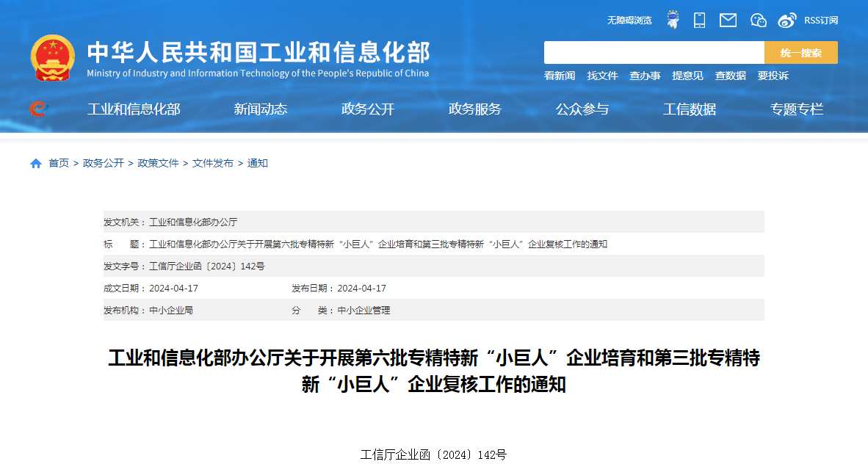
Task: Click 发文机关 value 工业和信息化部办公厅
Action: (193, 222)
